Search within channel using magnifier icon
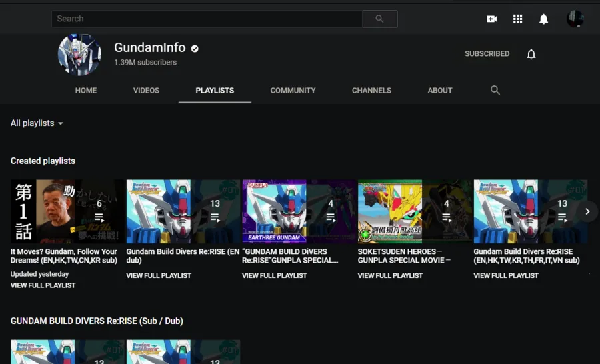The width and height of the screenshot is (600, 364). click(x=495, y=90)
